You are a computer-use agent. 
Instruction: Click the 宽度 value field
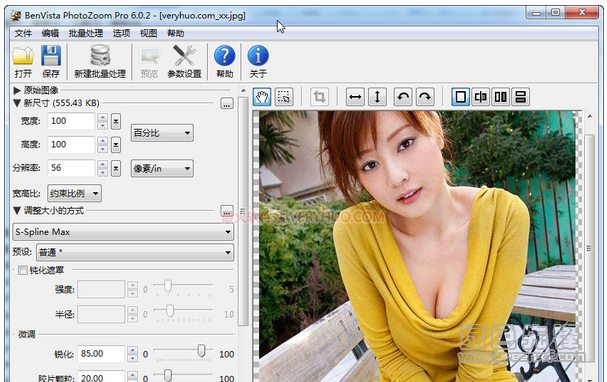coord(71,121)
